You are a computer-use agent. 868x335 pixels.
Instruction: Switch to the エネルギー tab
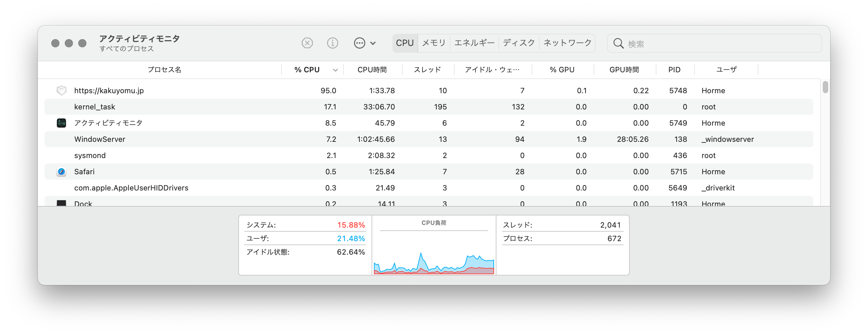(x=474, y=43)
